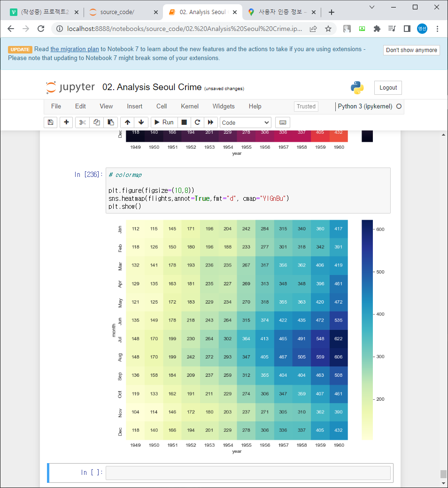The width and height of the screenshot is (448, 488).
Task: Open the Insert menu
Action: point(135,107)
